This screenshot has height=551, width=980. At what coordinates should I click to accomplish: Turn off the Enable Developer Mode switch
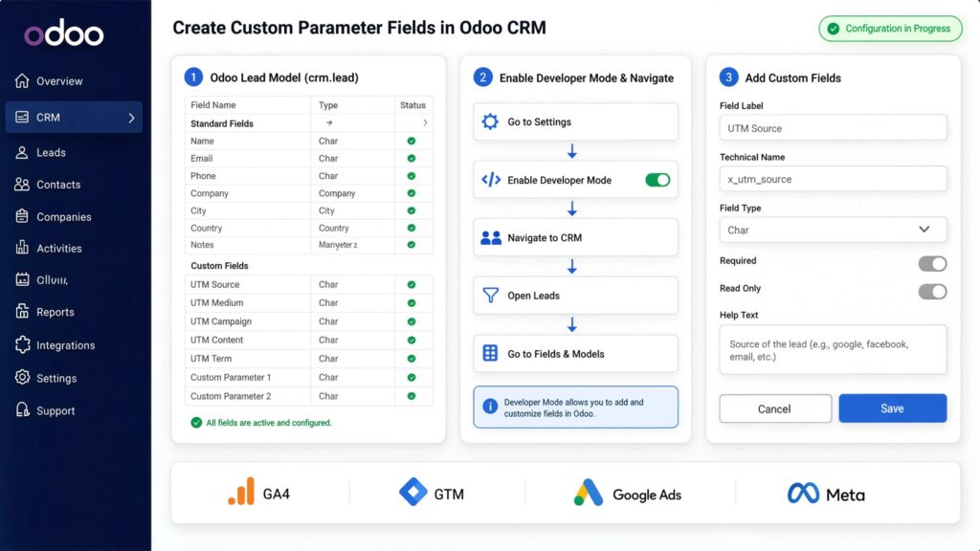coord(657,180)
